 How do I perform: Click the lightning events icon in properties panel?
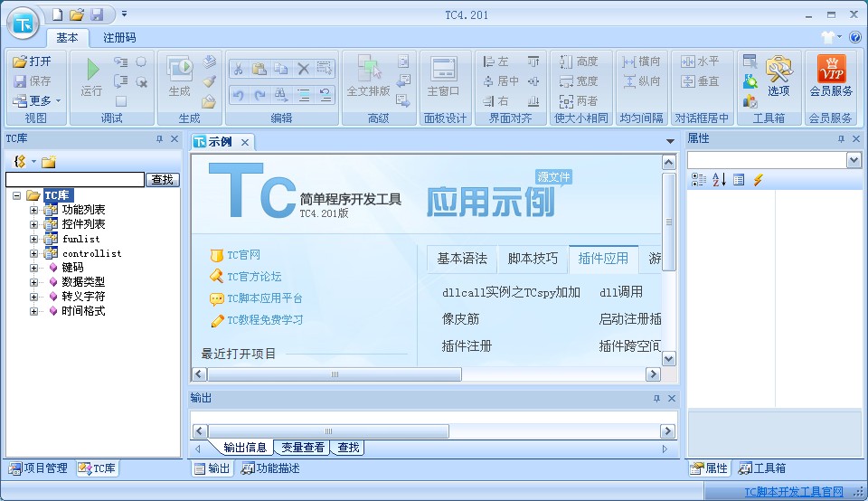(758, 179)
